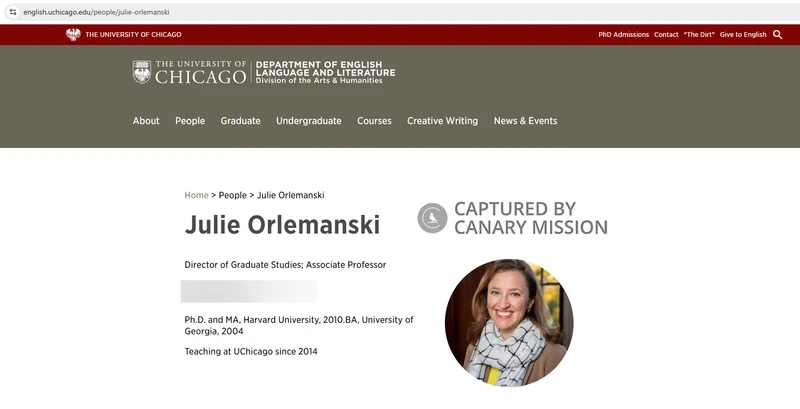Click the University of Chicago shield logo
Screen dimensions: 800x409
142,72
